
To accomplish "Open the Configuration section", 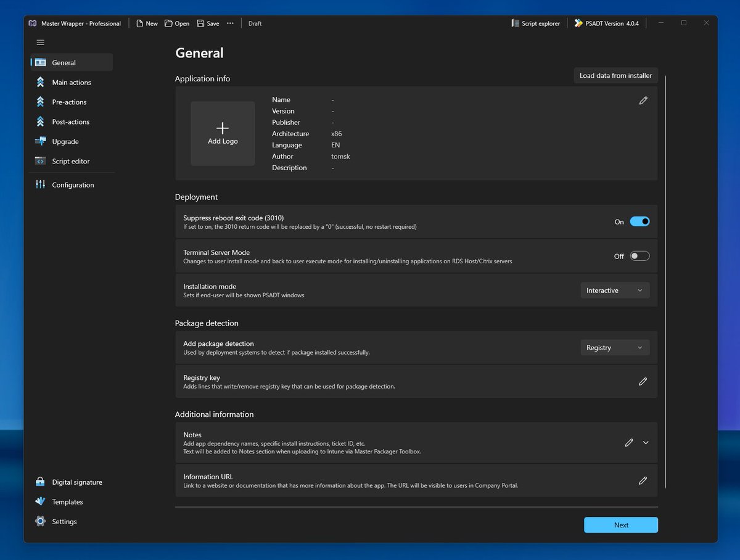I will pyautogui.click(x=72, y=184).
